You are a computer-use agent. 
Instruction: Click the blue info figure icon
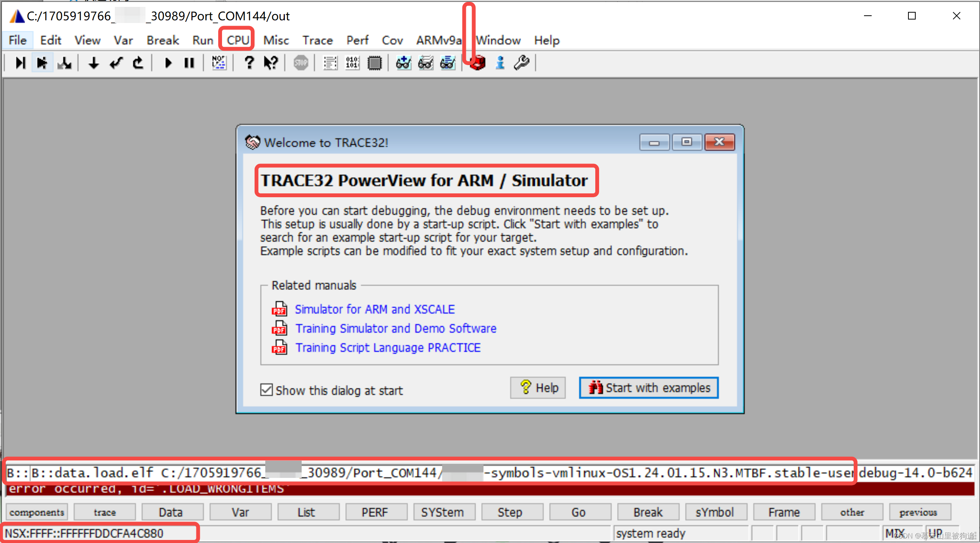click(500, 63)
